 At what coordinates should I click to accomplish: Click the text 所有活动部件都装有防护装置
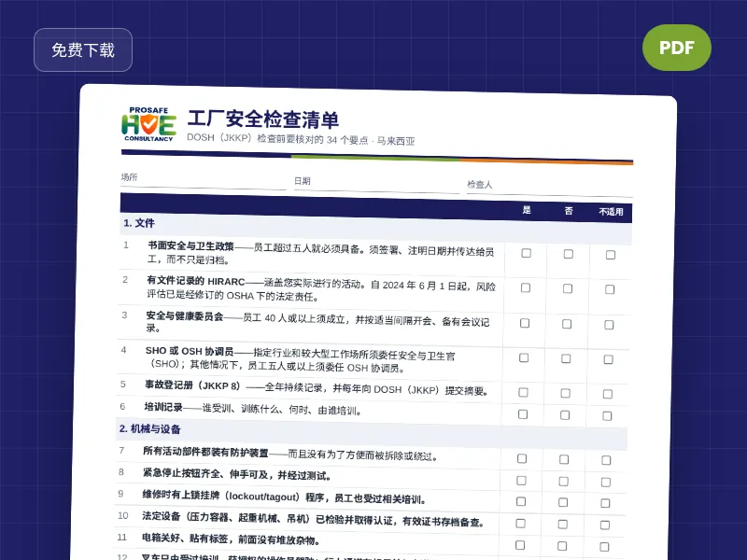205,452
